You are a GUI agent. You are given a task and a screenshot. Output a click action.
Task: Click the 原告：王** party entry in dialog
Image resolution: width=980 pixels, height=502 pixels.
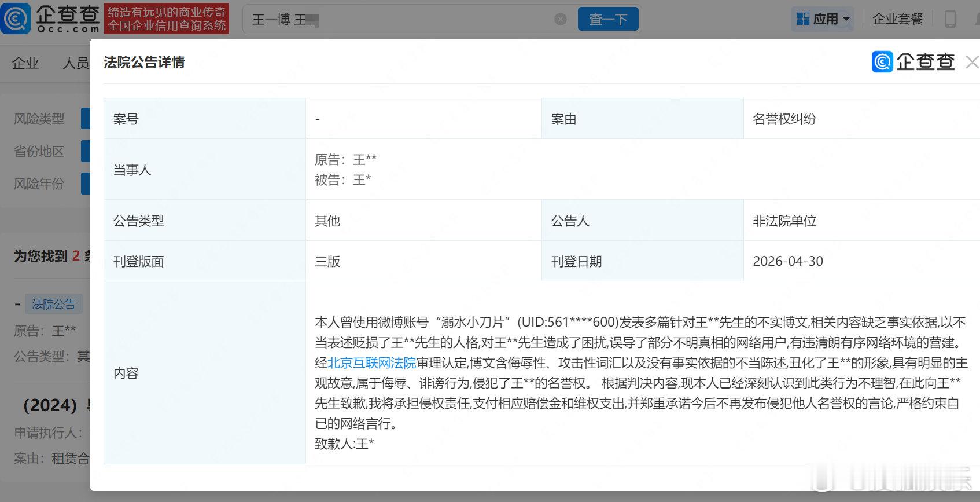pyautogui.click(x=346, y=159)
